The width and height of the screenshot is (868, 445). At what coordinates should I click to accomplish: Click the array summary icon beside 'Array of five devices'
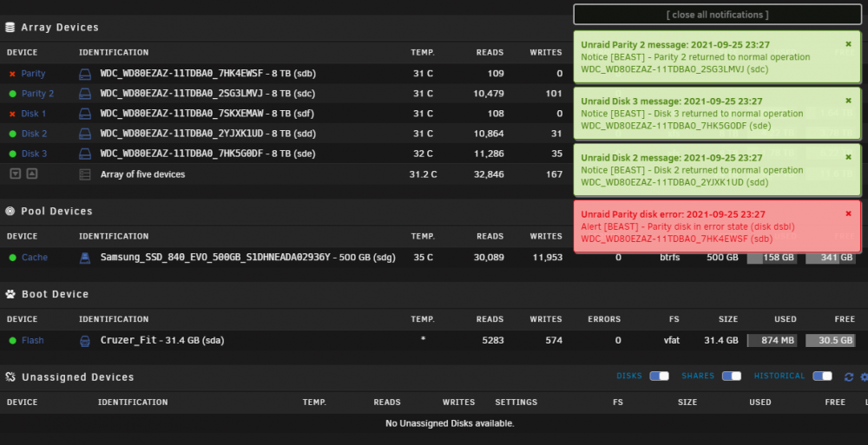(x=85, y=174)
